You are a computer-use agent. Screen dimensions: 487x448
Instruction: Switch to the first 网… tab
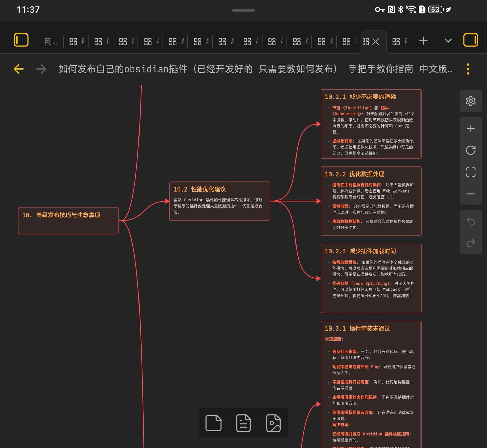50,41
